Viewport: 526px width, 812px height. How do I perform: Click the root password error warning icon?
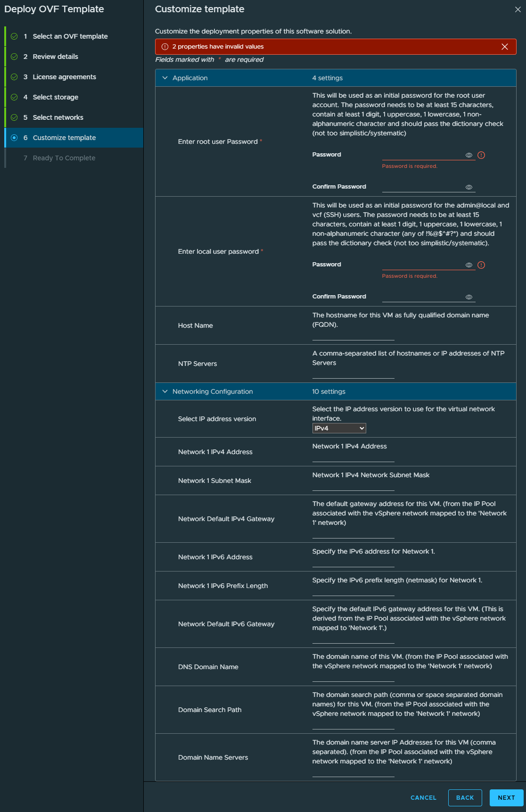(481, 155)
